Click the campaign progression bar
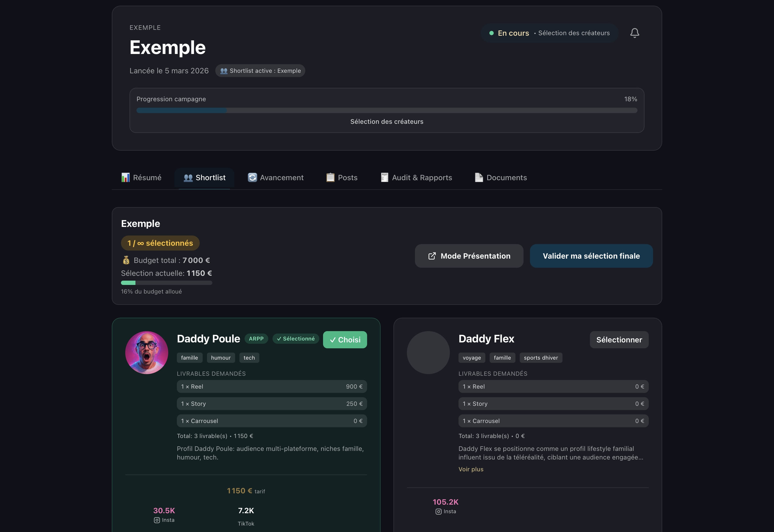Image resolution: width=774 pixels, height=532 pixels. (387, 110)
